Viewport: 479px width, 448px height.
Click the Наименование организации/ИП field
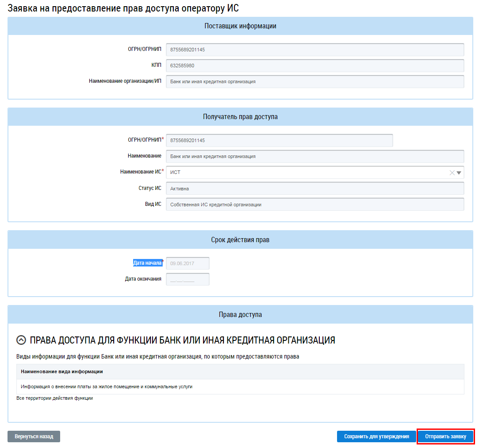click(x=314, y=81)
